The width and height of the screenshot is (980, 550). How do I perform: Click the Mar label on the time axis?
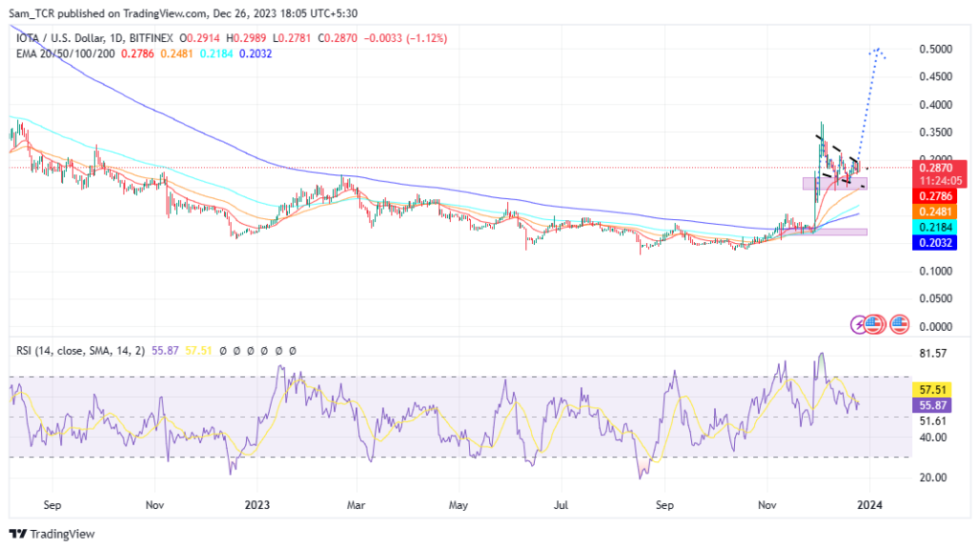coord(356,505)
